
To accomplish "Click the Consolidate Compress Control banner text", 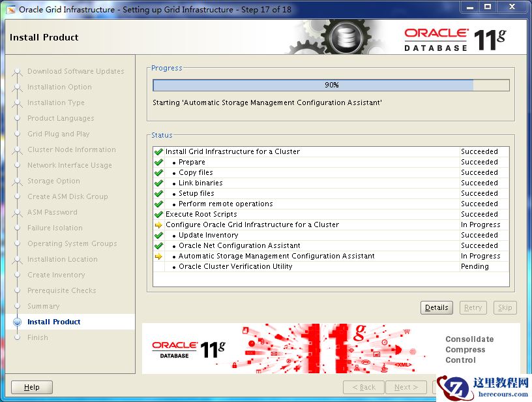I will 469,349.
